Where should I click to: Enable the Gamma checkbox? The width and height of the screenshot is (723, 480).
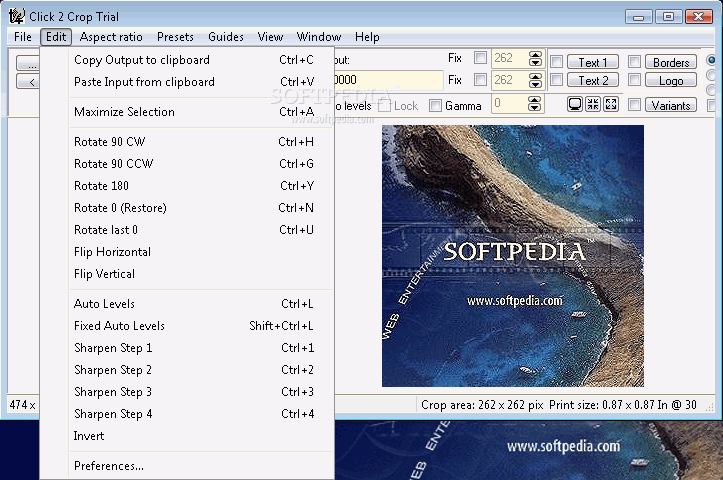point(435,106)
